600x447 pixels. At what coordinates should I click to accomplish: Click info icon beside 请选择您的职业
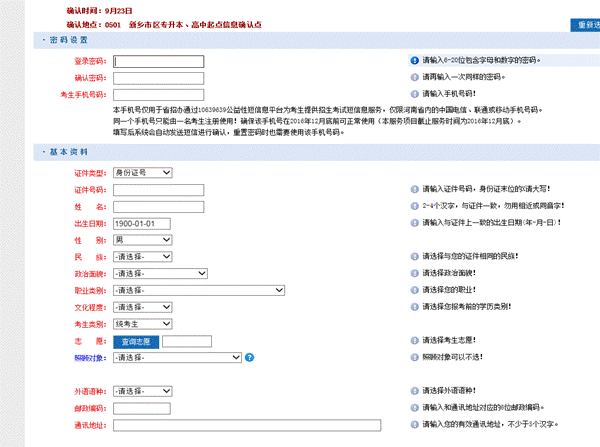414,290
